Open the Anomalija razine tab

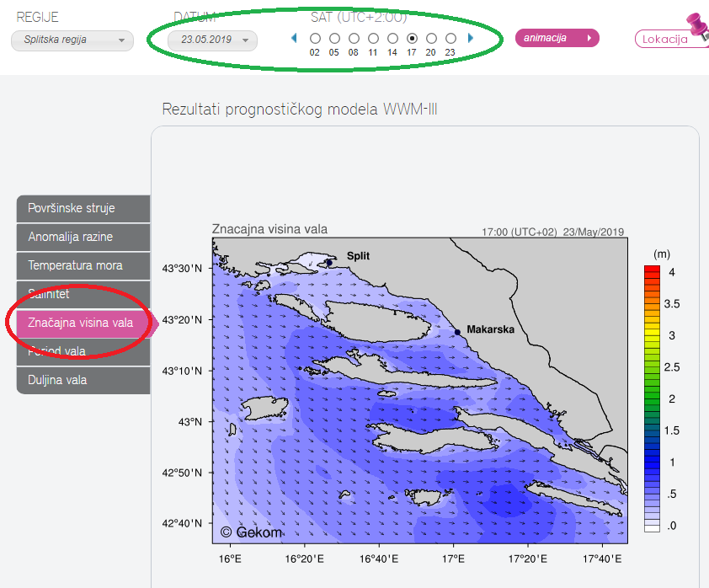pos(83,237)
